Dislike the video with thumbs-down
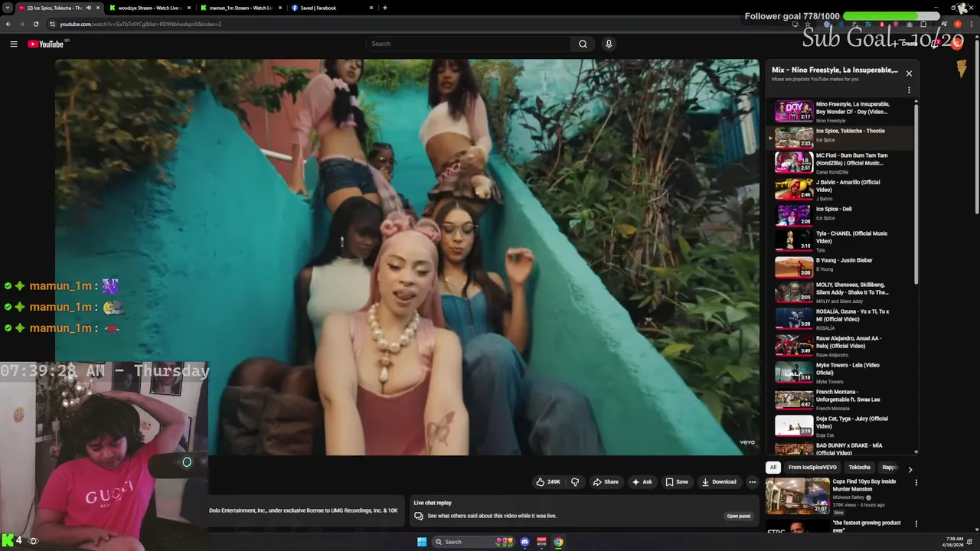Image resolution: width=980 pixels, height=551 pixels. (x=575, y=482)
